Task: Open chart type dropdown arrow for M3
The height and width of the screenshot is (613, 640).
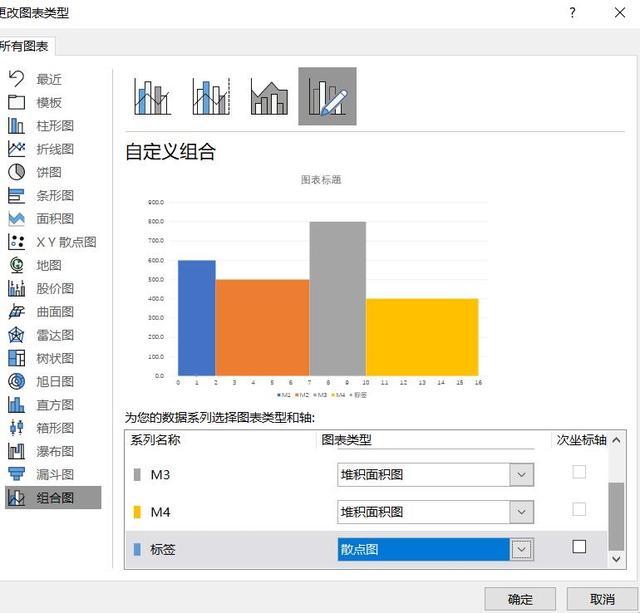Action: coord(521,475)
